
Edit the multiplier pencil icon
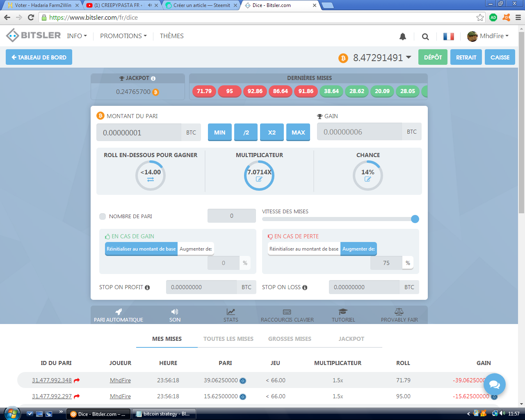pos(259,179)
